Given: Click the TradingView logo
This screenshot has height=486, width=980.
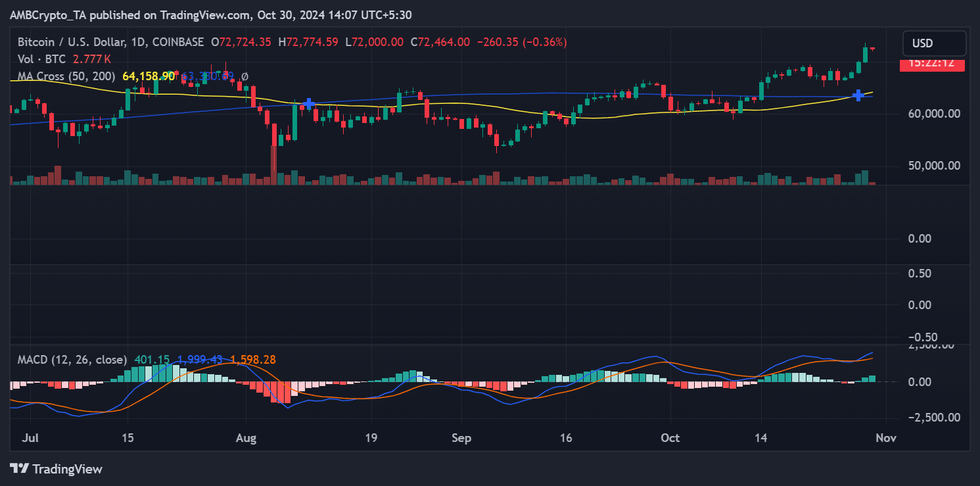Looking at the screenshot, I should coord(56,469).
